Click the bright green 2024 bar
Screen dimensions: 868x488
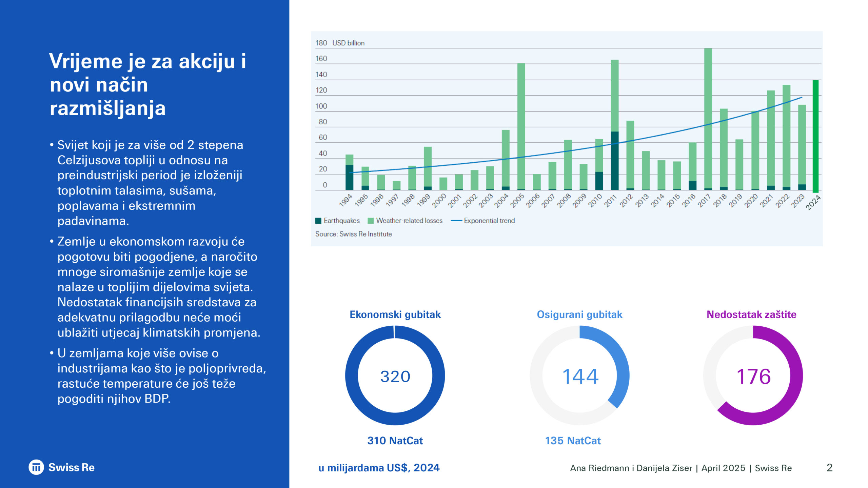[x=815, y=136]
